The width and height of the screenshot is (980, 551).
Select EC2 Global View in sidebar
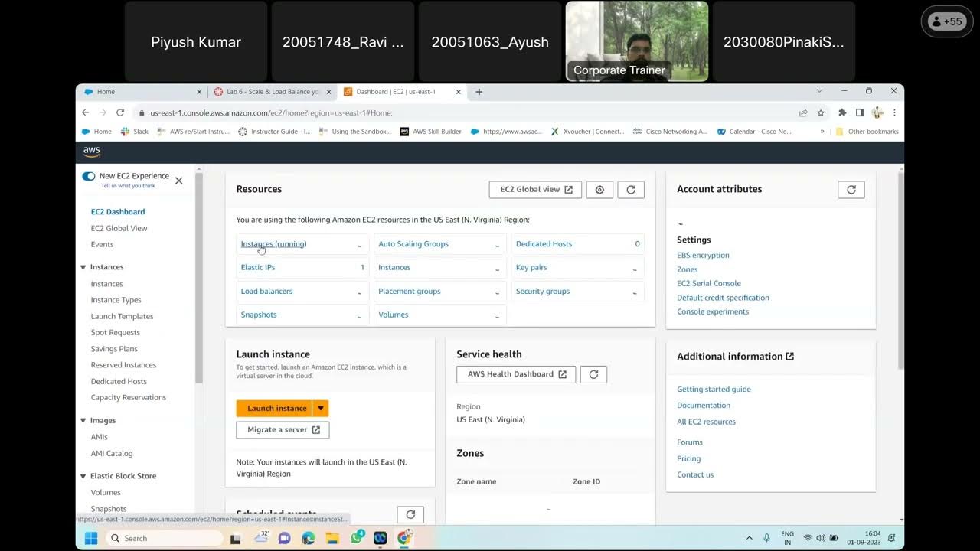[119, 229]
